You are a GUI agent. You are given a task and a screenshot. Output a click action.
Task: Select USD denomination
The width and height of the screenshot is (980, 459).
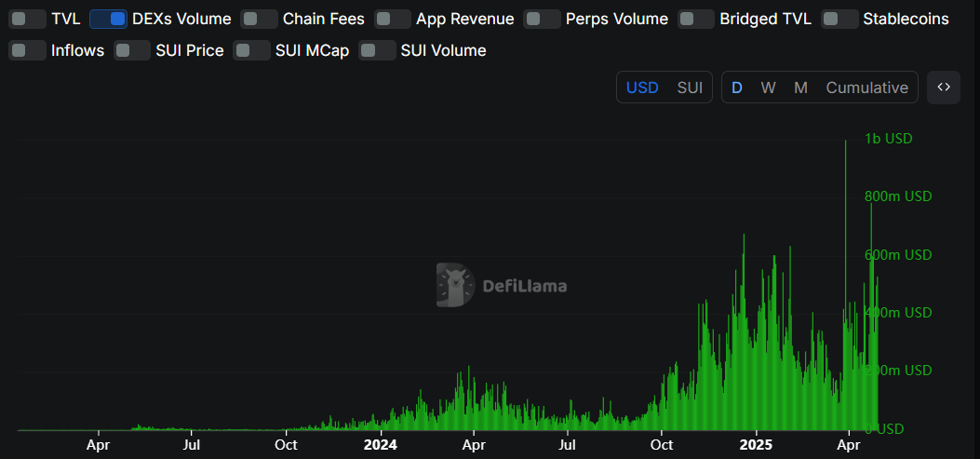(642, 88)
